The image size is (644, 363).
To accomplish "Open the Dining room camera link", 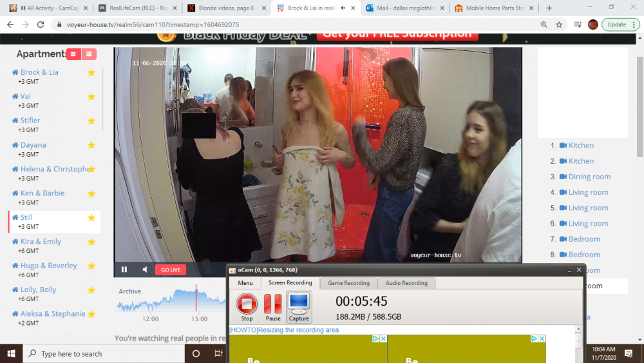I will (589, 177).
